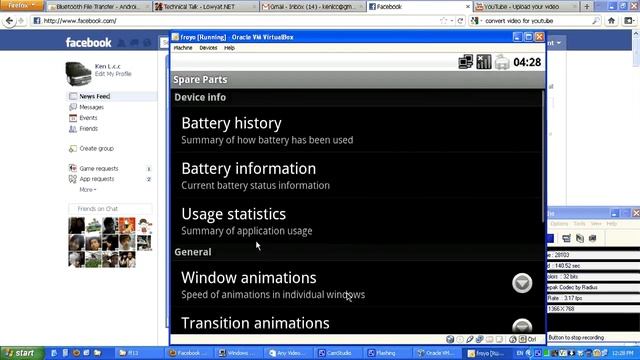Expand More in Facebook sidebar
Screen dimensions: 640x360
[x=88, y=190]
